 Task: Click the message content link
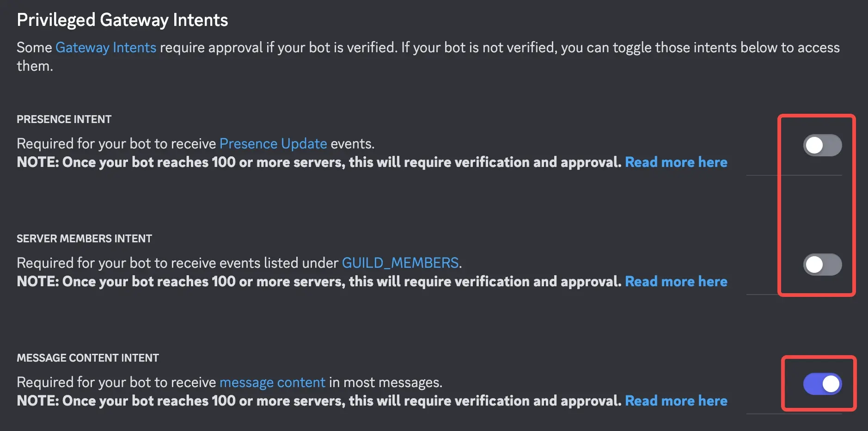[x=273, y=382]
